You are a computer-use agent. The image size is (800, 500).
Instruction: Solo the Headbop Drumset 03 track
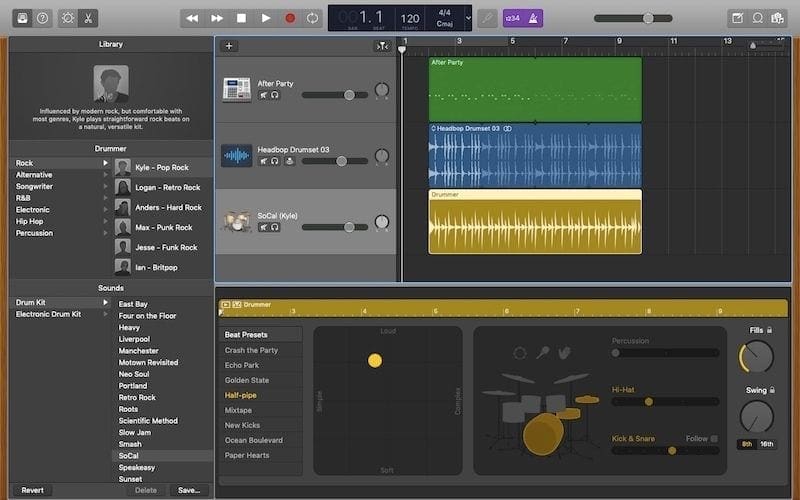coord(275,161)
